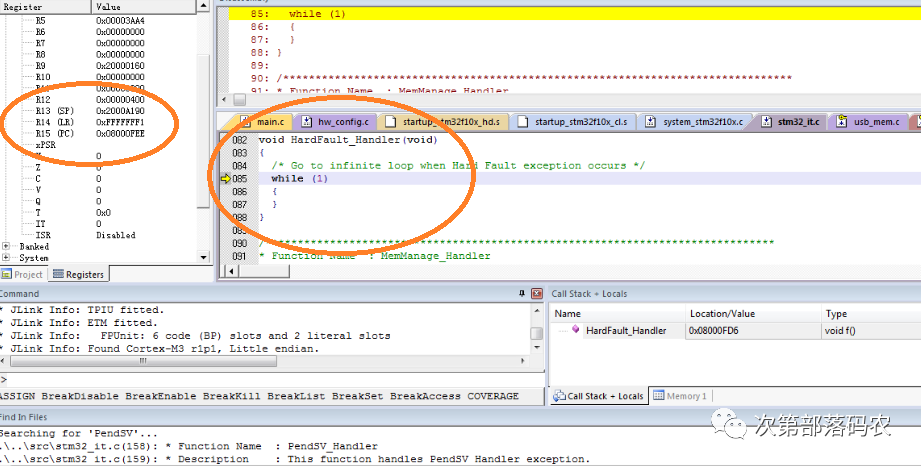This screenshot has height=466, width=921.
Task: Click the R12 register name
Action: [43, 99]
